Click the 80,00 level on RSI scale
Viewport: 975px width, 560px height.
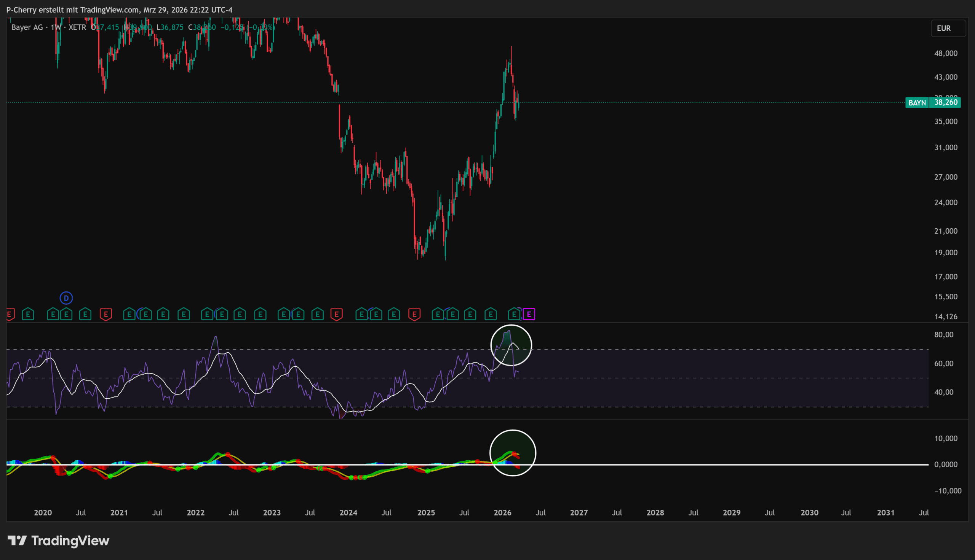pyautogui.click(x=943, y=335)
